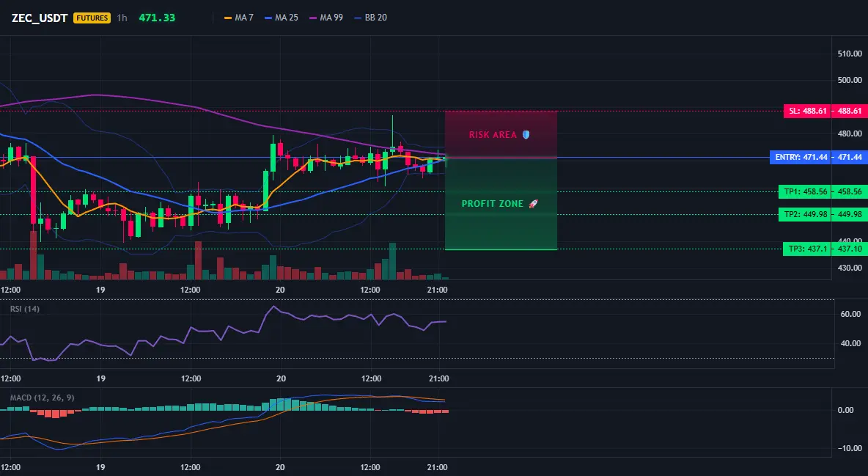Click the blue 471.44 price tag on axis
This screenshot has width=868, height=476.
point(850,158)
